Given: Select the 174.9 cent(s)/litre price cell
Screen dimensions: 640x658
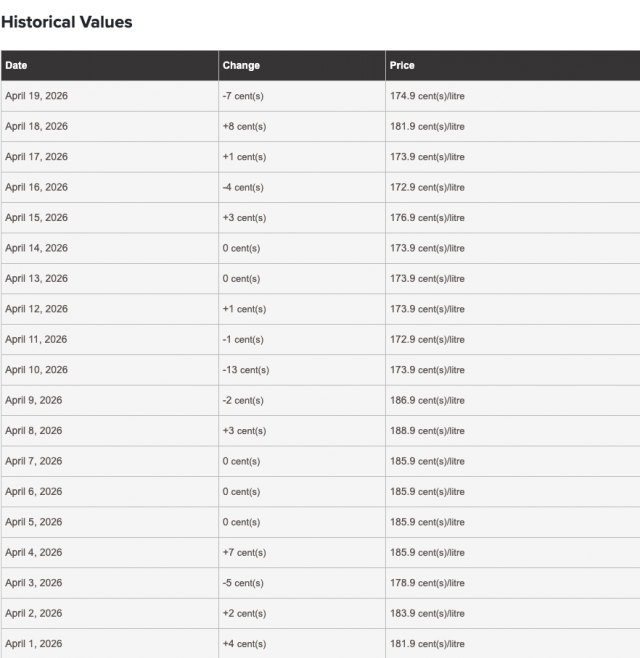Looking at the screenshot, I should [x=427, y=96].
